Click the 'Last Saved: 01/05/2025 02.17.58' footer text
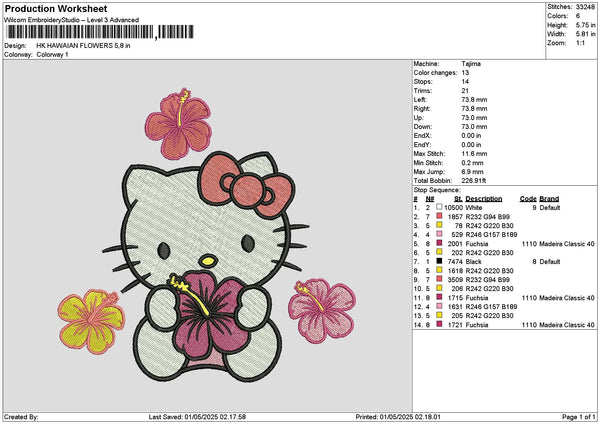The width and height of the screenshot is (600, 424). point(197,417)
